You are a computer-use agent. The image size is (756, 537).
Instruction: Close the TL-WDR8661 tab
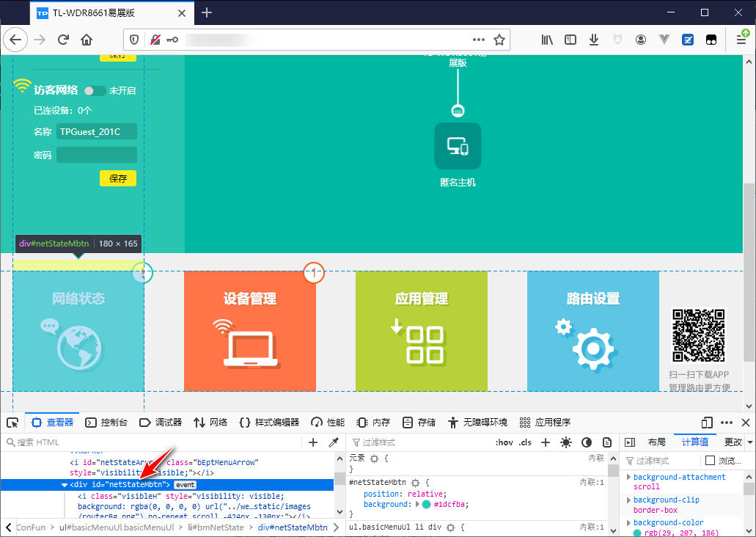click(182, 13)
